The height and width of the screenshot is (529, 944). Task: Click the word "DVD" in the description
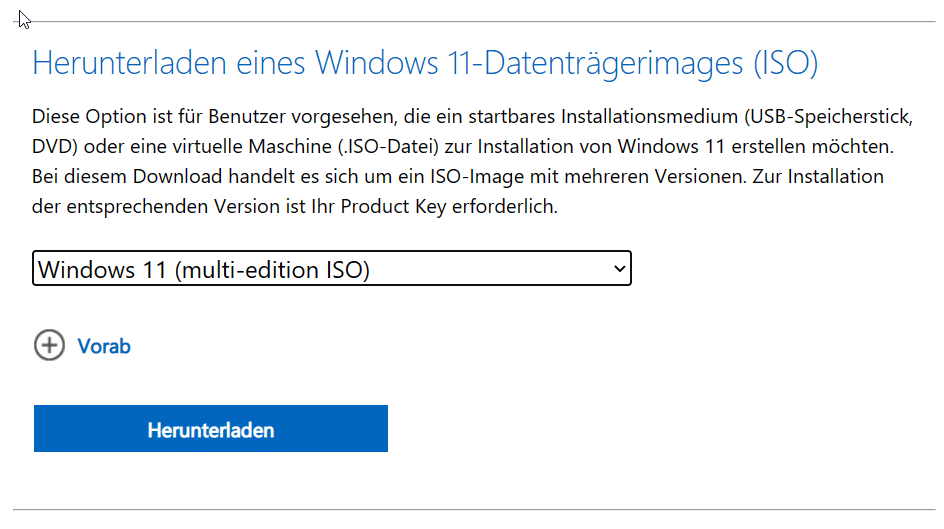click(52, 146)
